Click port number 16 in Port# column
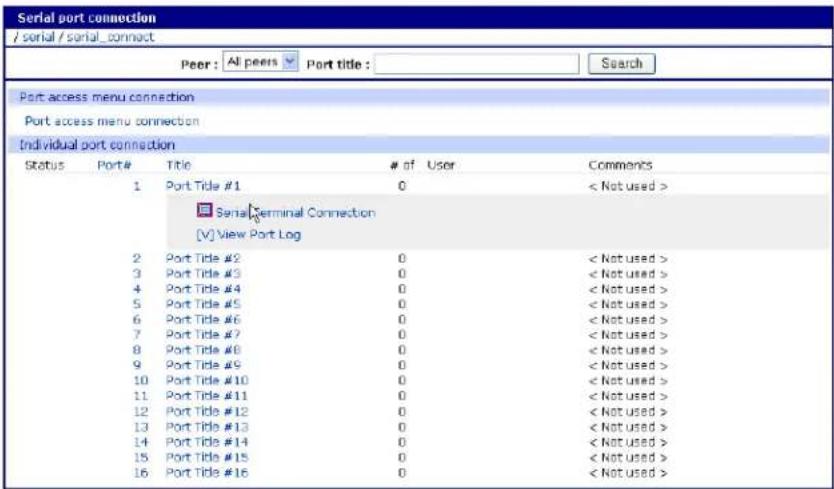 tap(140, 473)
